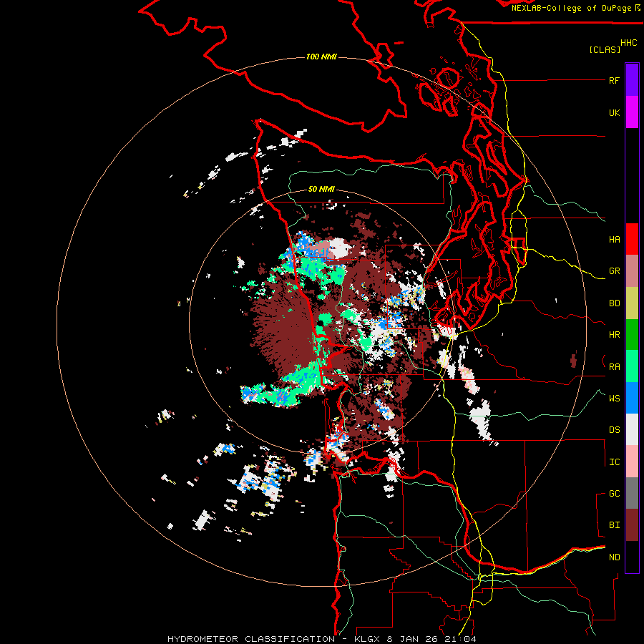
Task: Click the GC legend label
Action: coord(614,494)
